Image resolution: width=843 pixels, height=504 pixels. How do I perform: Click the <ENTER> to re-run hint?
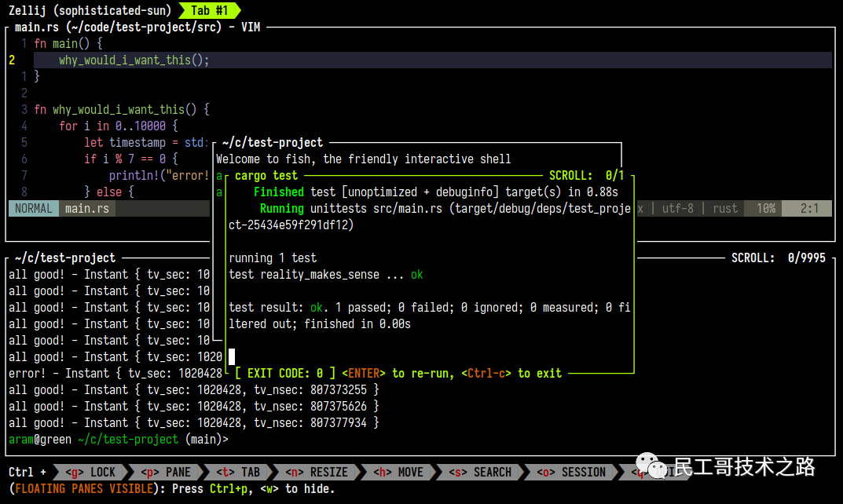pos(398,374)
